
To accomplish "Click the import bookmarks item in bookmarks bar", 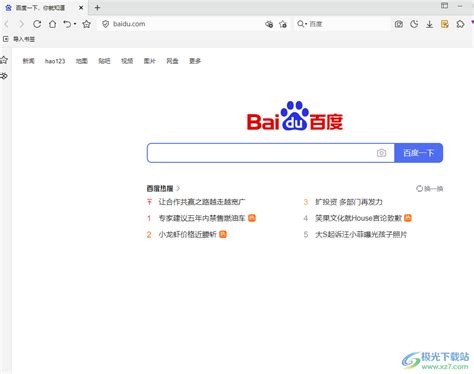I will point(19,39).
